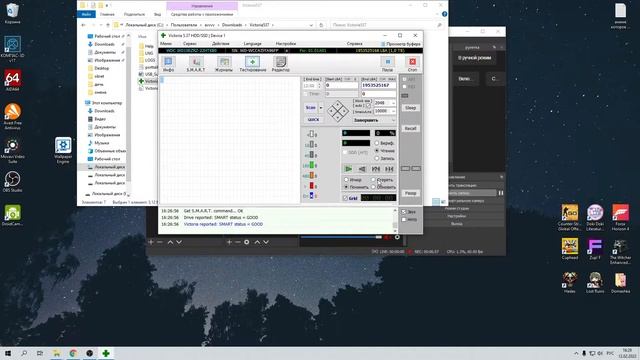Open the Редактор toolbar icon
Viewport: 640px width, 360px height.
coord(281,64)
